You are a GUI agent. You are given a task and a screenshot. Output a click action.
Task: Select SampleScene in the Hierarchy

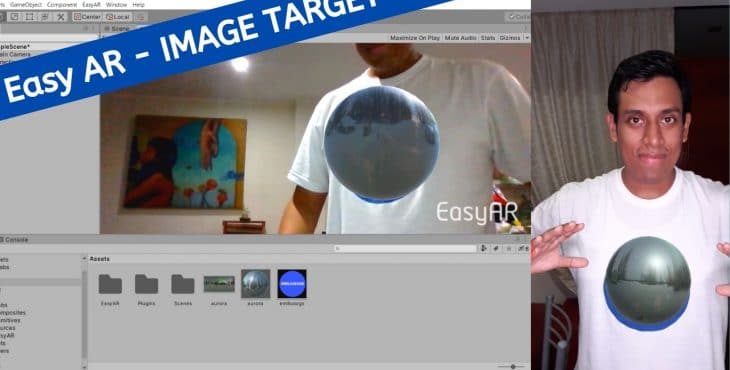pos(15,47)
